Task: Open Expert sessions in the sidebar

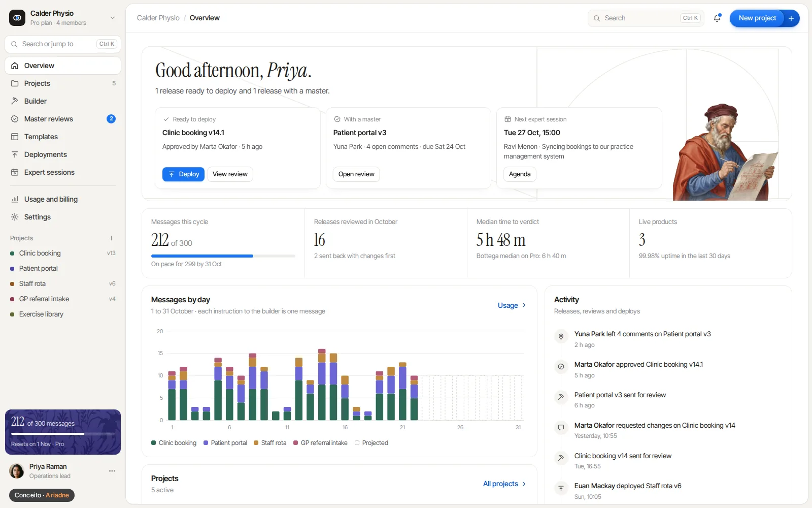Action: [x=63, y=172]
